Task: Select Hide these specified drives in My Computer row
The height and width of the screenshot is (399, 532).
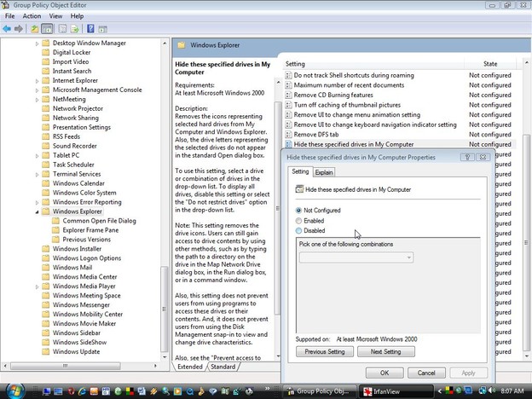Action: coord(399,144)
